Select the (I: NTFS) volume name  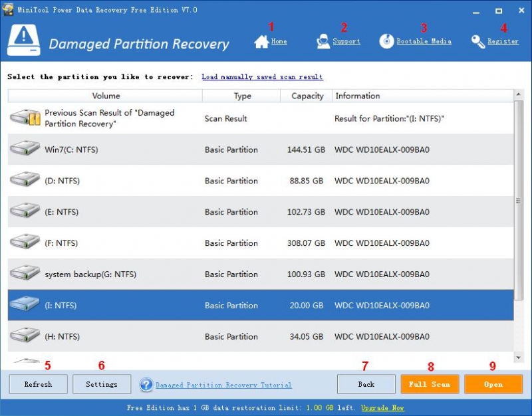(61, 306)
